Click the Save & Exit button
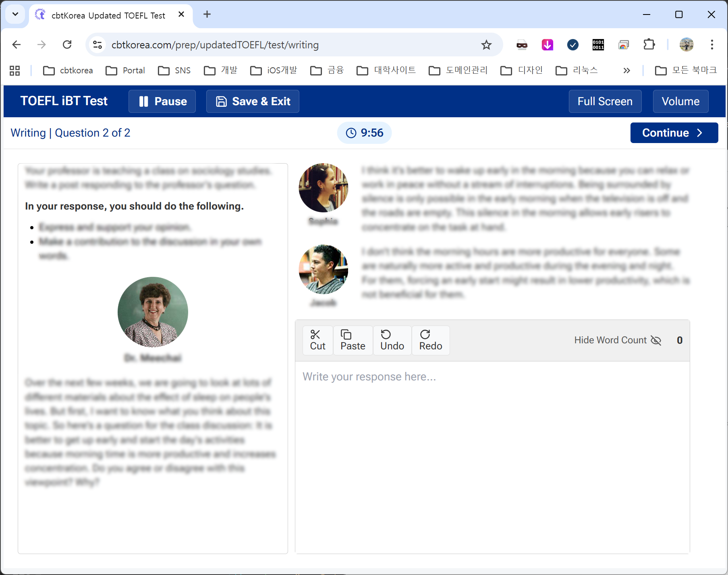 (x=253, y=101)
